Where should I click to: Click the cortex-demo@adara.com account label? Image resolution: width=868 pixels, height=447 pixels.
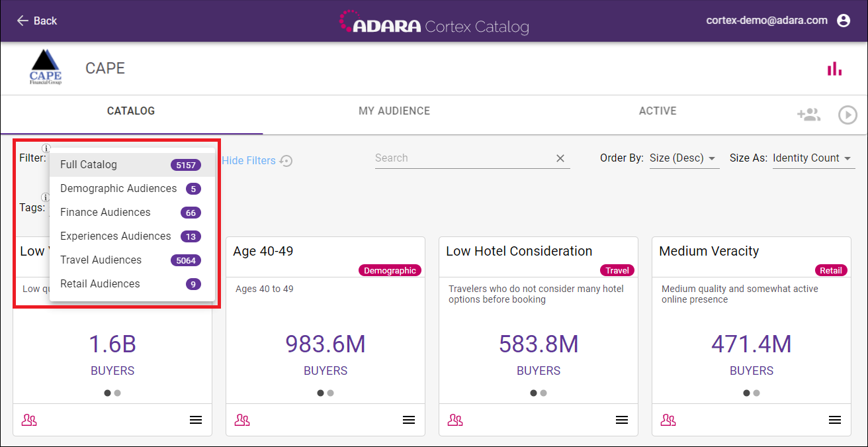point(767,21)
